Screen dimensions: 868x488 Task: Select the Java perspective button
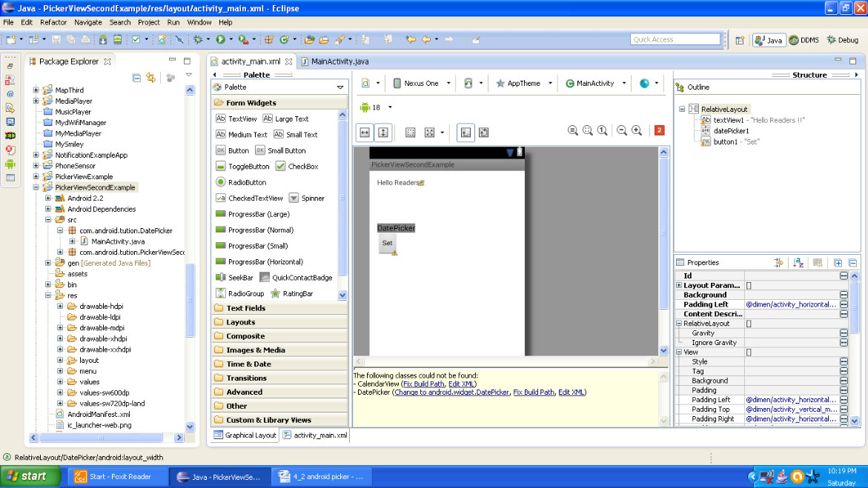coord(769,40)
